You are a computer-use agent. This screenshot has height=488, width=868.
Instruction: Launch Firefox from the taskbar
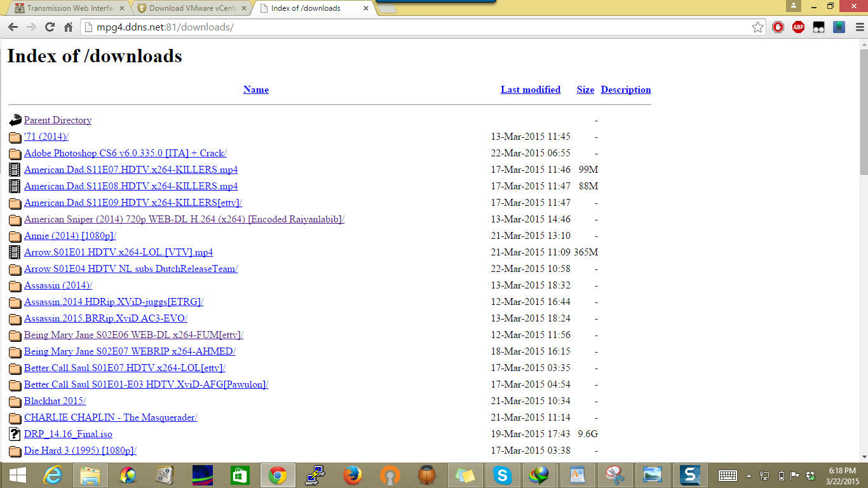coord(352,475)
